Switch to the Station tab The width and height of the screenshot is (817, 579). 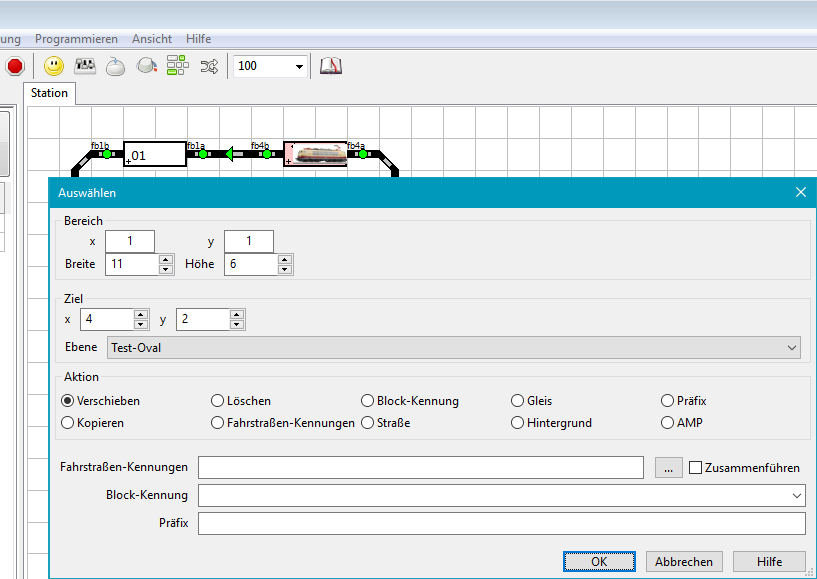click(49, 93)
